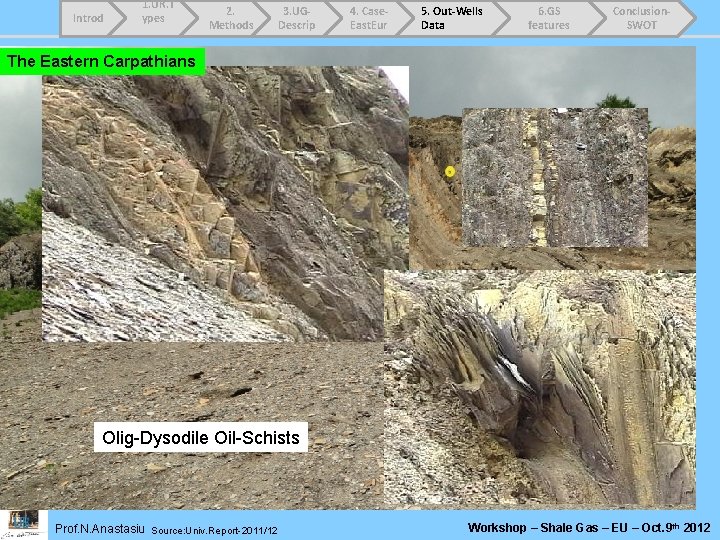Click the active 5. Out-Wells Data step

tap(452, 18)
